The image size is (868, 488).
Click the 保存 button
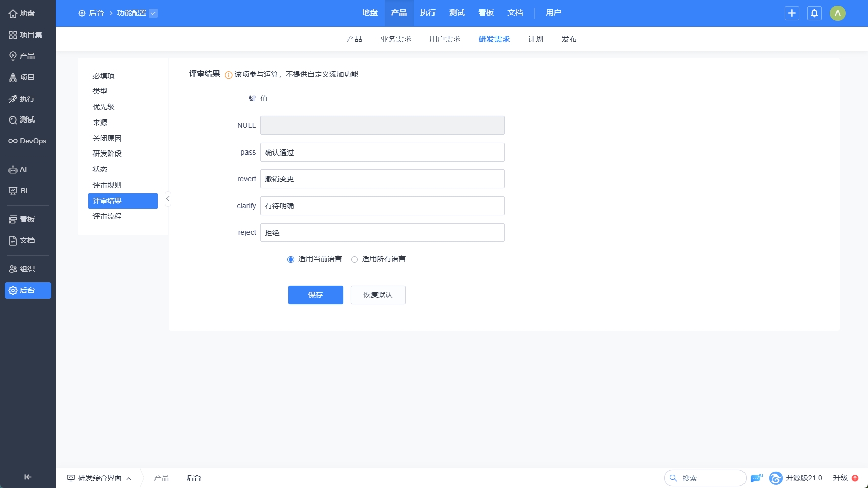pos(316,295)
